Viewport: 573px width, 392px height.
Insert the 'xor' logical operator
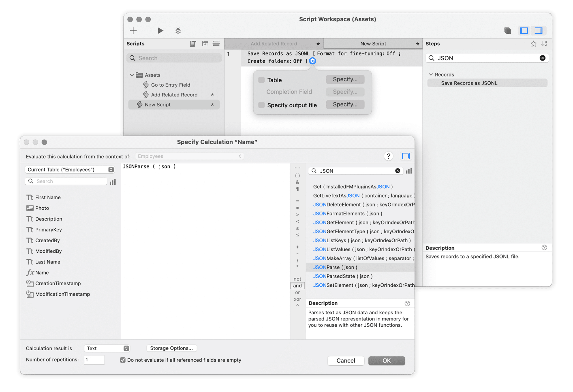(297, 299)
